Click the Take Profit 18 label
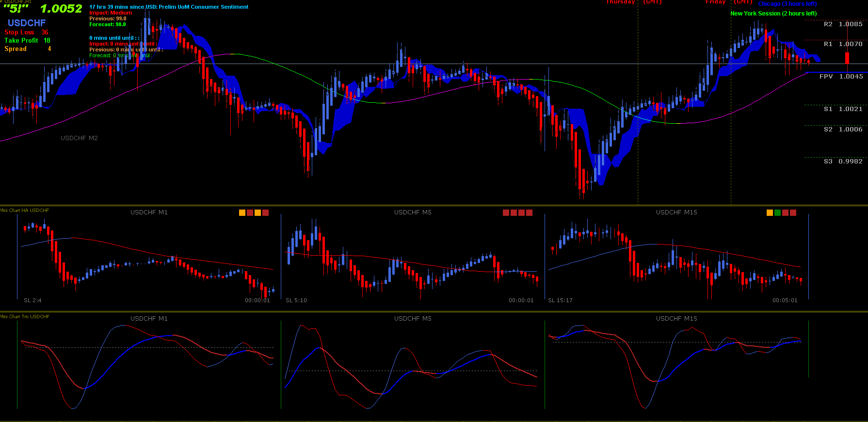 (27, 41)
